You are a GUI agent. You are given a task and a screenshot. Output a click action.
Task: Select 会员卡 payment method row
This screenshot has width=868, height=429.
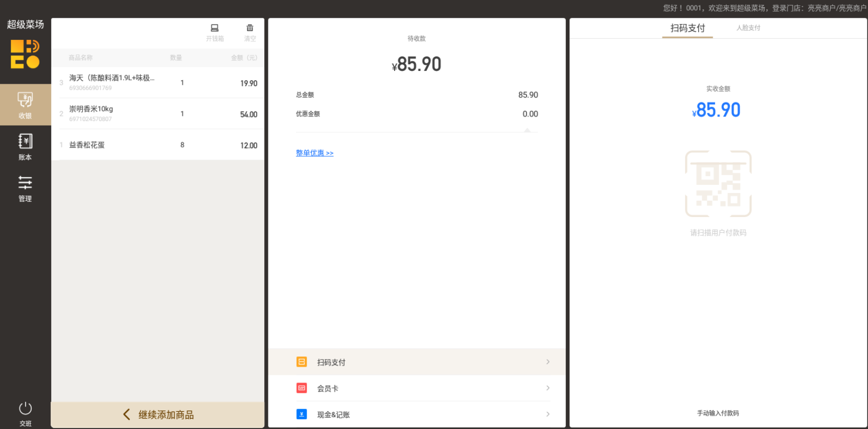(417, 388)
